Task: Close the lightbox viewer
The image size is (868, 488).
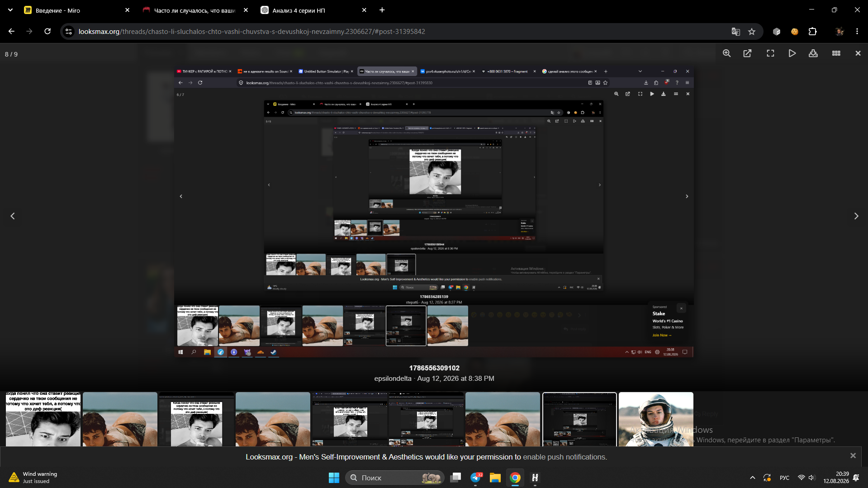Action: point(858,53)
